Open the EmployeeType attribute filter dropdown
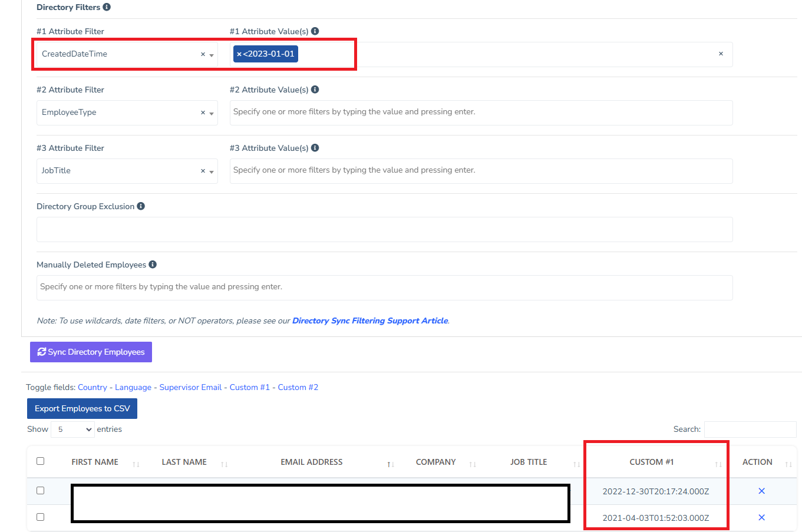 click(212, 113)
